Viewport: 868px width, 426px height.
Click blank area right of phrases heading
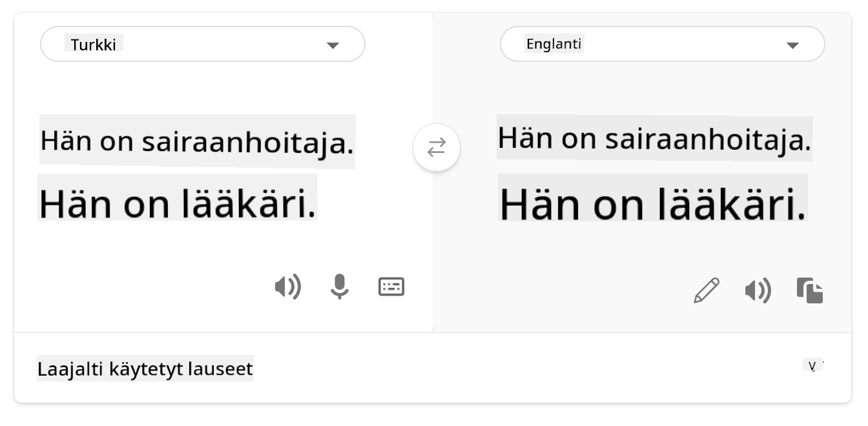pos(517,369)
